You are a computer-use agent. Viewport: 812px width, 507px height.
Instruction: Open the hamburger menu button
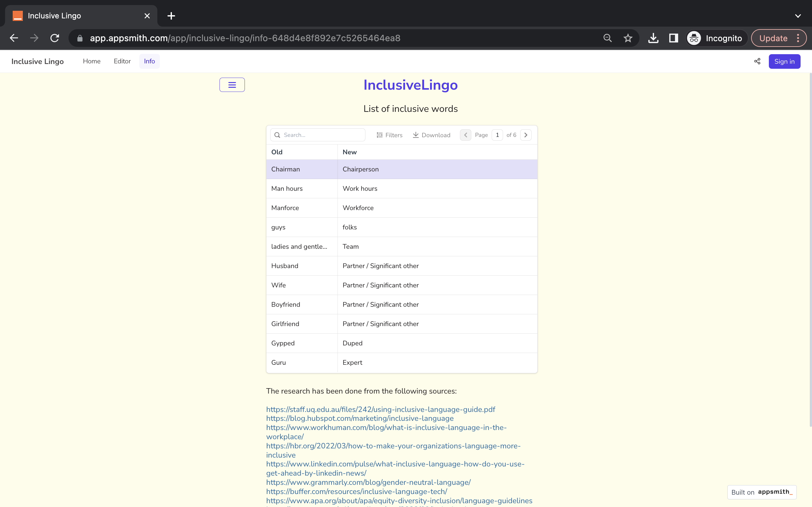point(232,85)
